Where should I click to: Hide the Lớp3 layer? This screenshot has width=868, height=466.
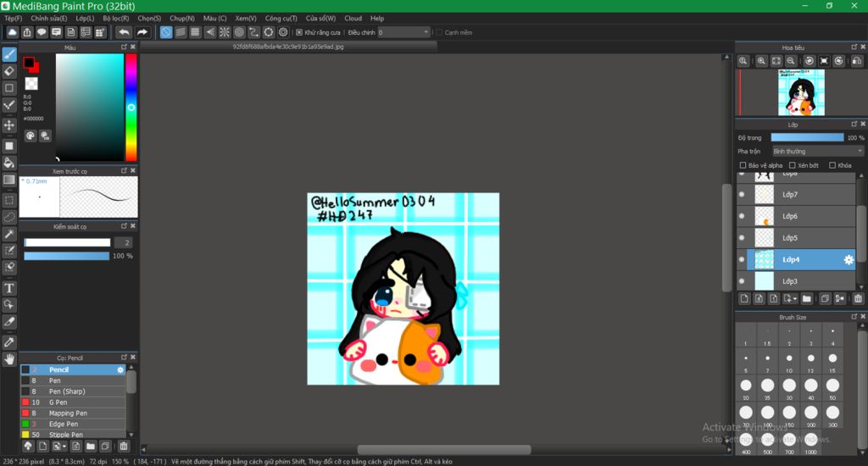[x=742, y=281]
